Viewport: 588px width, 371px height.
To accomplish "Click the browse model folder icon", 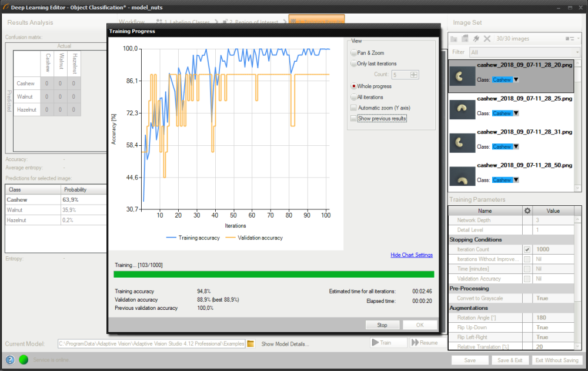I will tap(250, 343).
